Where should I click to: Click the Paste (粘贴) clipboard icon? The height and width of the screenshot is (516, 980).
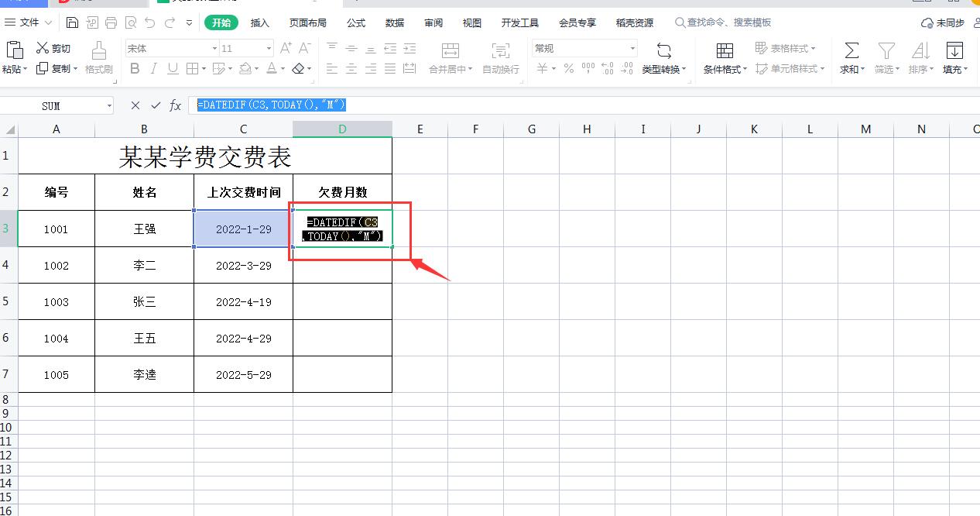click(x=14, y=50)
